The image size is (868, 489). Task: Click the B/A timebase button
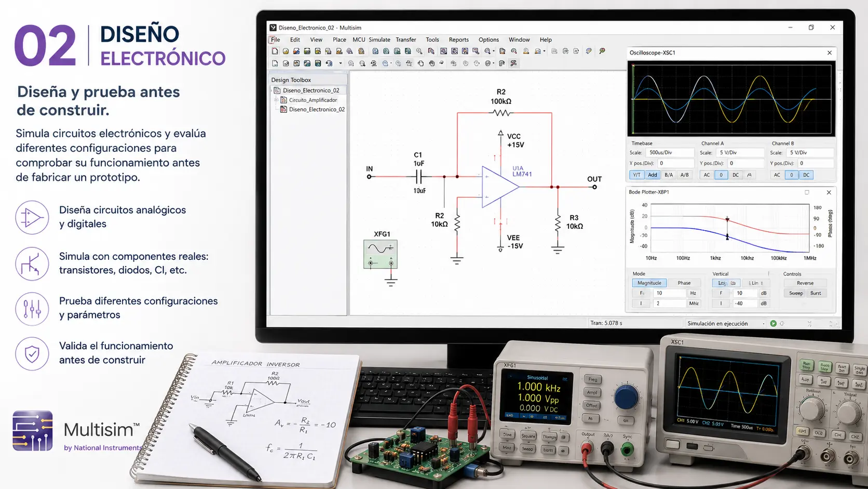[x=669, y=175]
